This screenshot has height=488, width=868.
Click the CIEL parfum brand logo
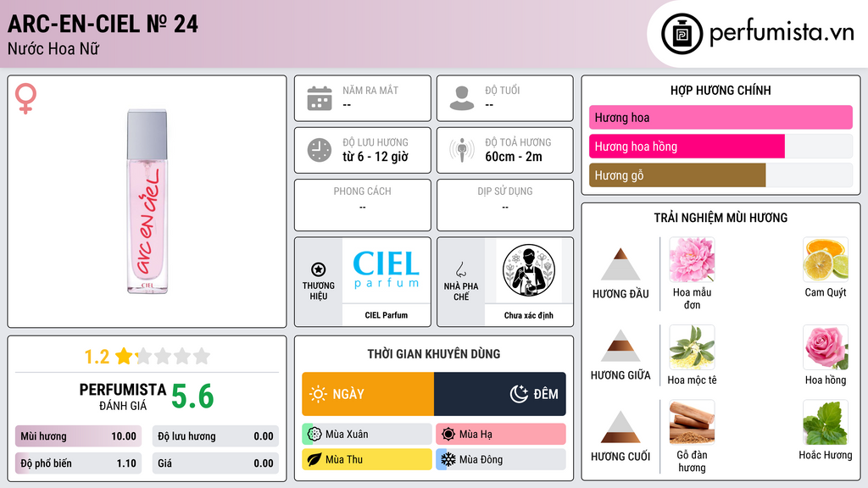387,270
